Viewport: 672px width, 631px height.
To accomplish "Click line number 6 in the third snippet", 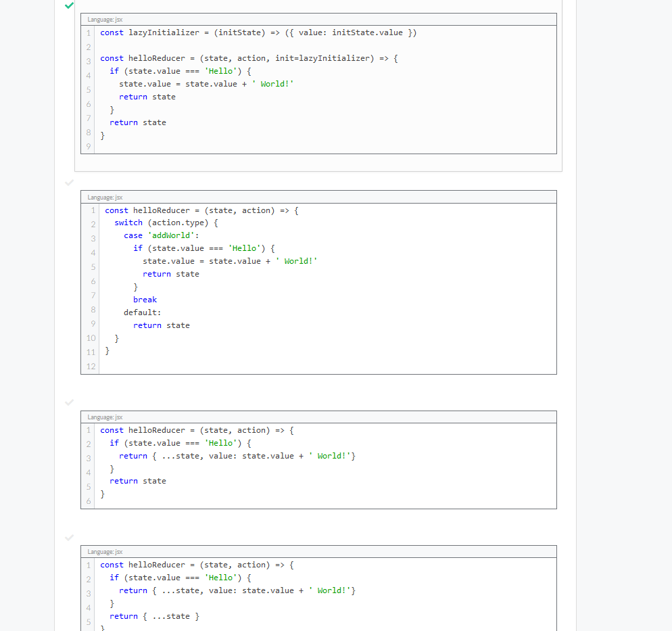I will click(89, 500).
